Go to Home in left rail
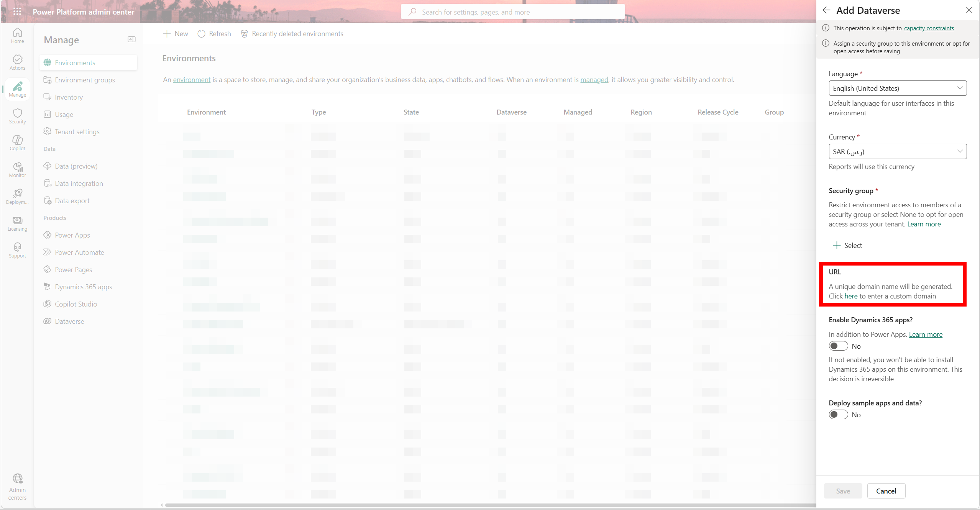This screenshot has width=980, height=510. click(17, 36)
